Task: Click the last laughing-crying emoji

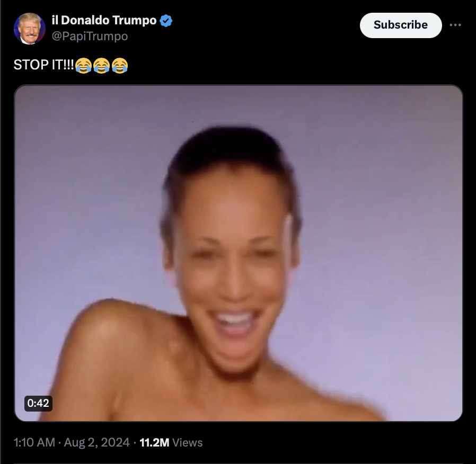Action: coord(120,66)
